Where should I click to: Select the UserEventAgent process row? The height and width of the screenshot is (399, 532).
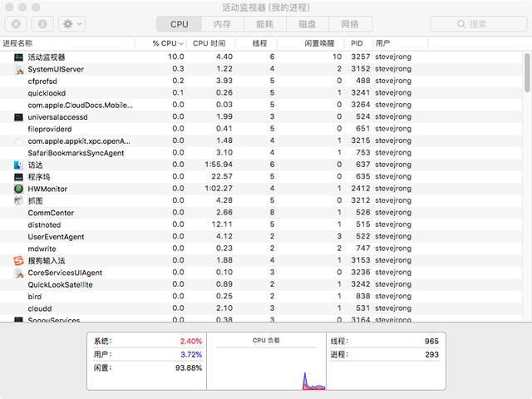pyautogui.click(x=261, y=237)
